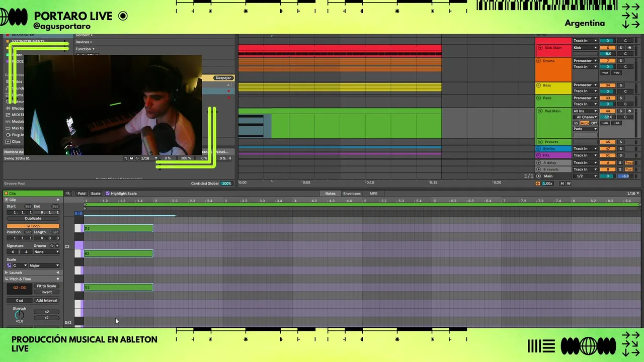The image size is (644, 362).
Task: Click the B reverb return track icon
Action: [538, 169]
